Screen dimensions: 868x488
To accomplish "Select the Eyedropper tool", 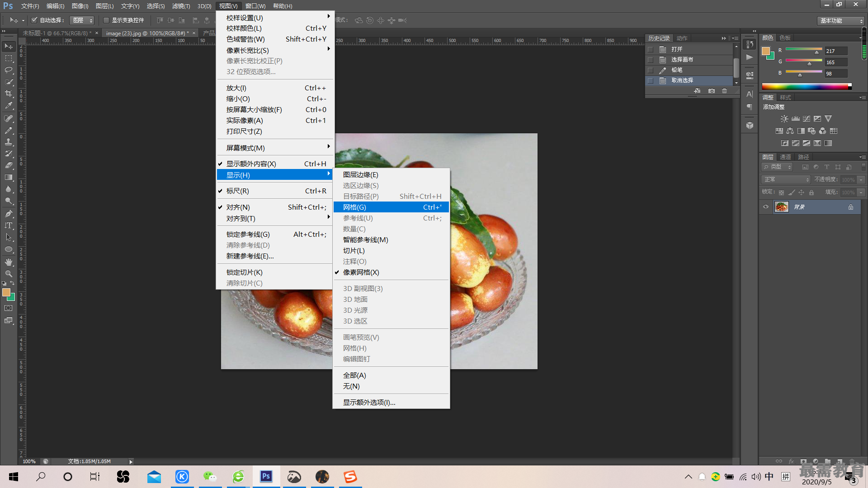I will click(9, 106).
